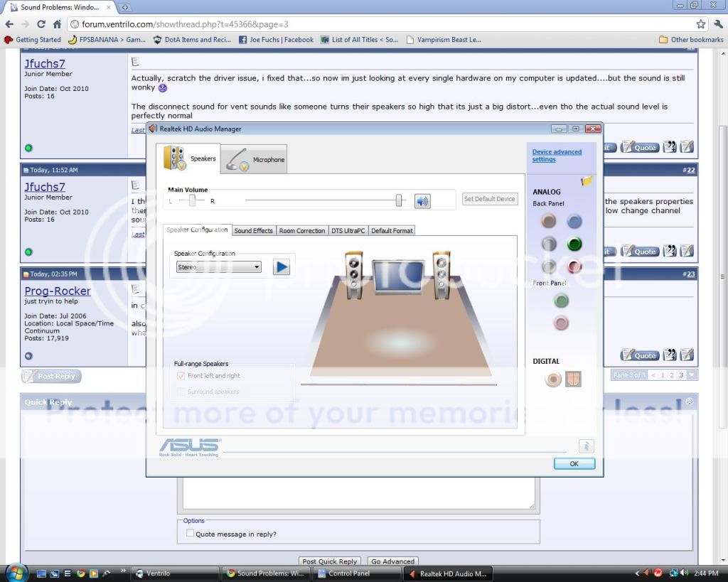Open Device advanced settings link

click(x=557, y=156)
